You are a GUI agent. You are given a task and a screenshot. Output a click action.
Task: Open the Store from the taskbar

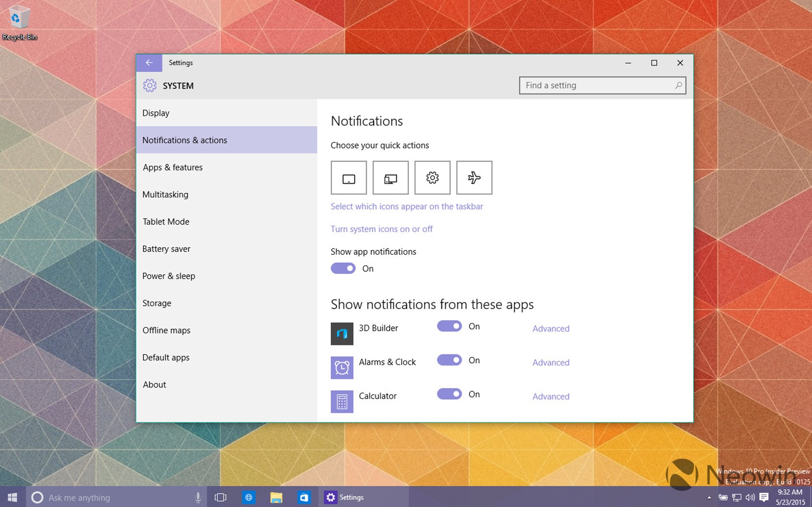(x=304, y=497)
